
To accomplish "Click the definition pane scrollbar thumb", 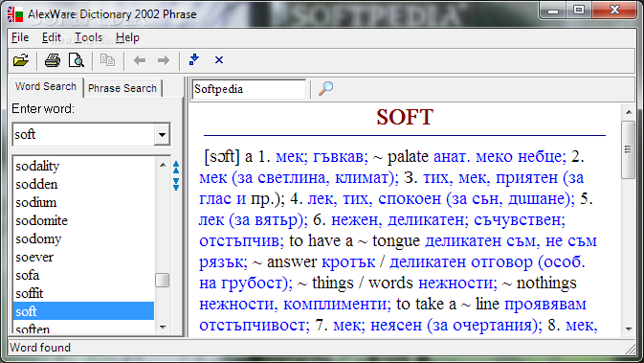I will (x=629, y=149).
